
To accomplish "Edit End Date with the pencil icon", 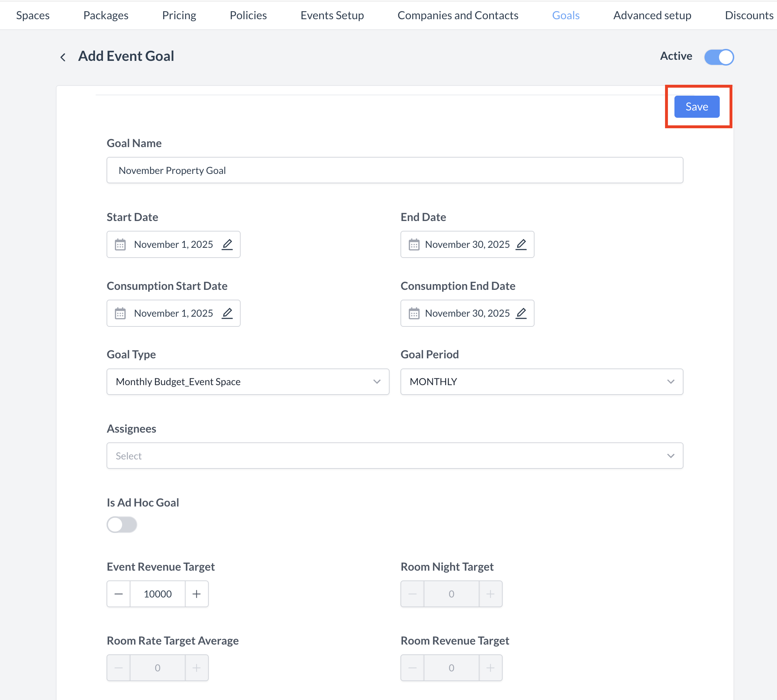I will click(521, 244).
